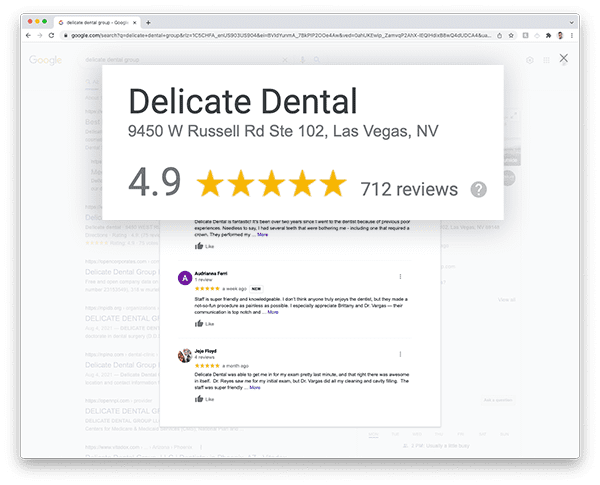Viewport: 600px width, 485px height.
Task: Close the reviews overlay with X
Action: [x=563, y=58]
